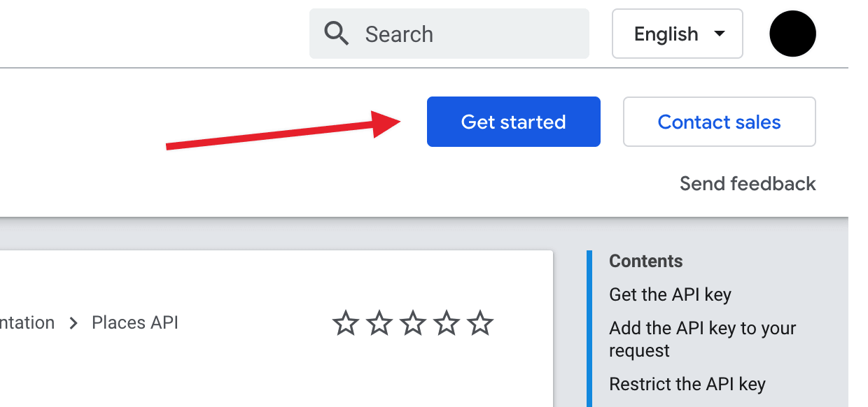Give a three-star rating

point(412,324)
